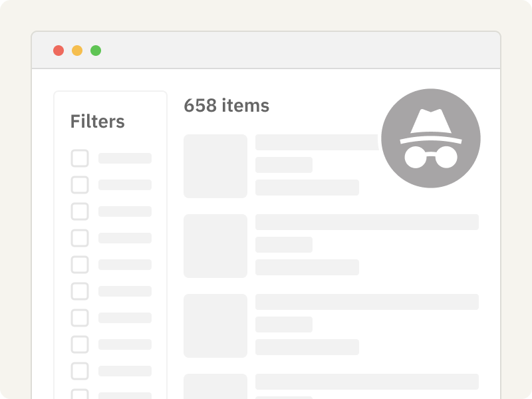Open the third list item's thumbnail
The height and width of the screenshot is (399, 532).
click(215, 325)
